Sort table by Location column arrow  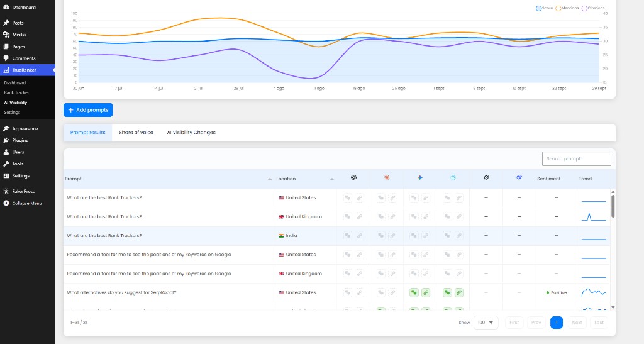332,179
